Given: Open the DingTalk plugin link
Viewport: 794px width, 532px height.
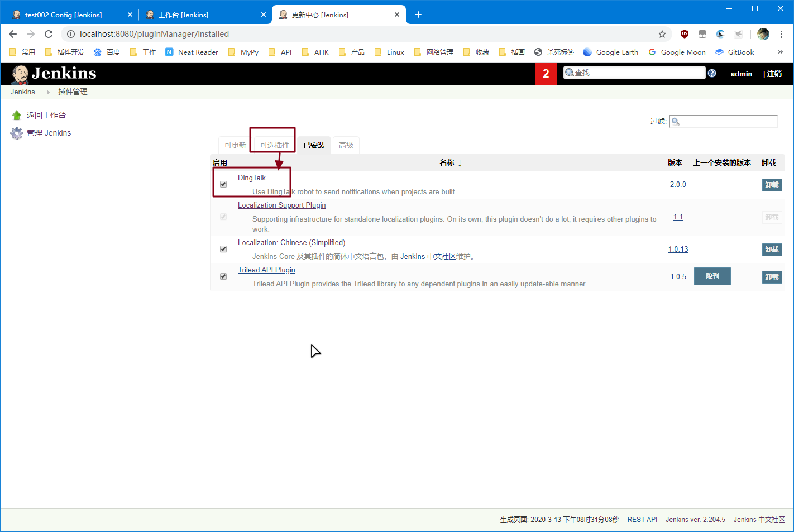Looking at the screenshot, I should click(252, 178).
